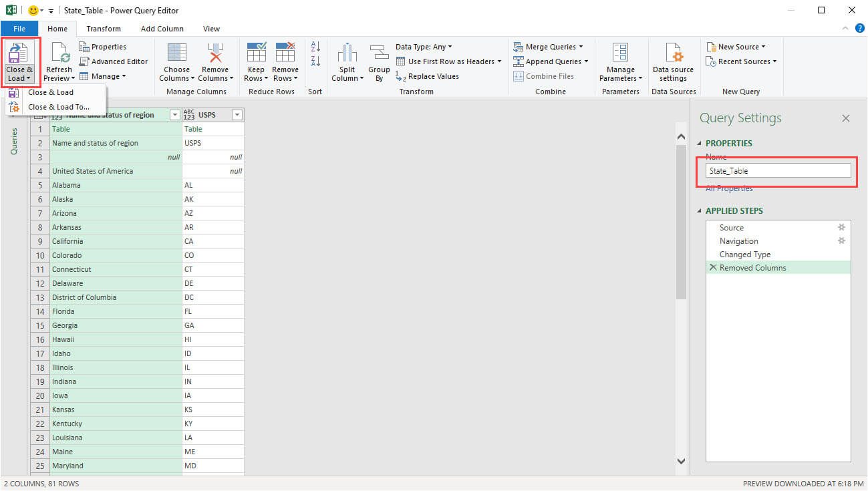Open the New Source tool
868x491 pixels.
coord(735,46)
